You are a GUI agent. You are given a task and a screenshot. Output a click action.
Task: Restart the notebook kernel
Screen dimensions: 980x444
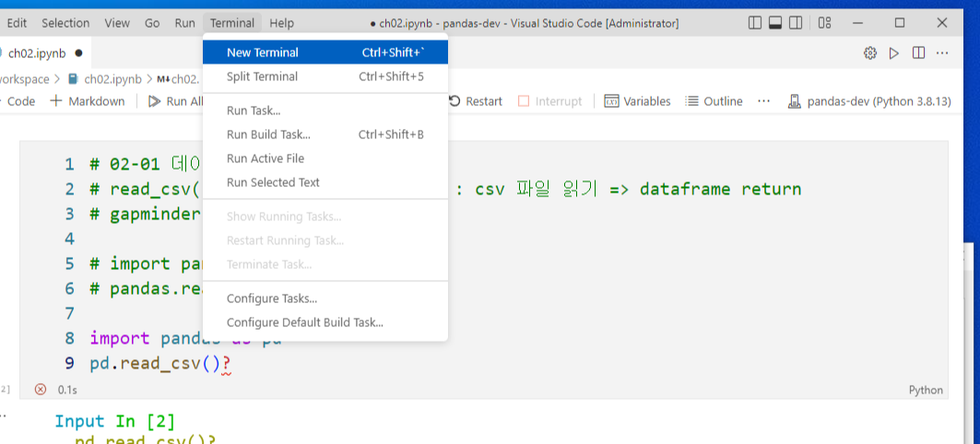476,101
